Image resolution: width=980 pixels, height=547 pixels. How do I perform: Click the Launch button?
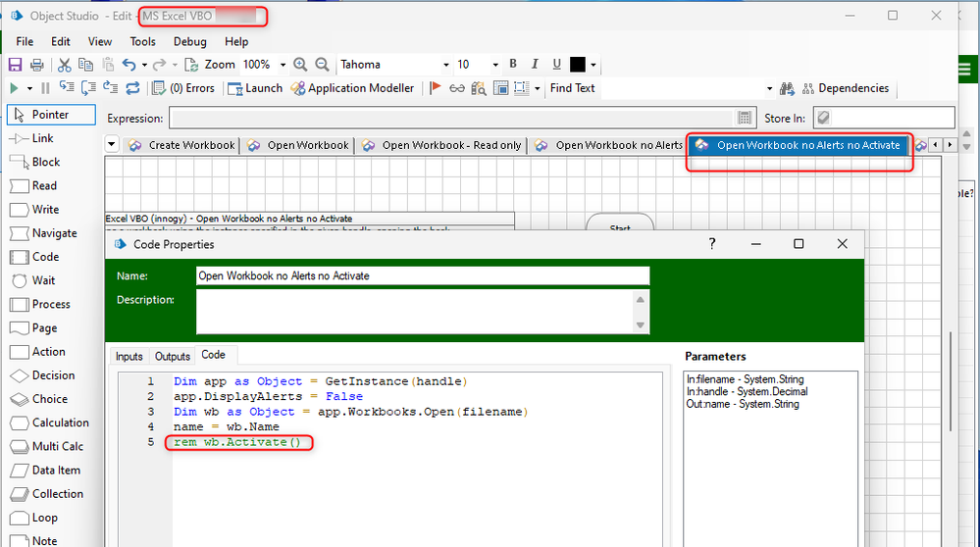[x=255, y=88]
